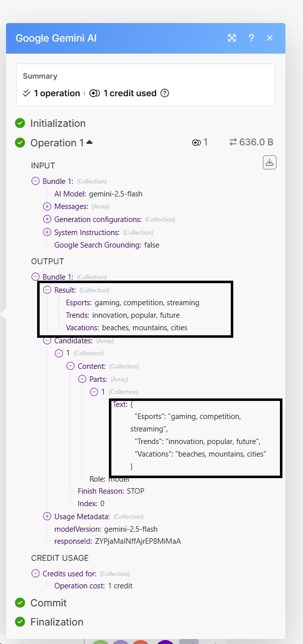This screenshot has width=303, height=644.
Task: Click the green check beside Initialization
Action: 20,123
